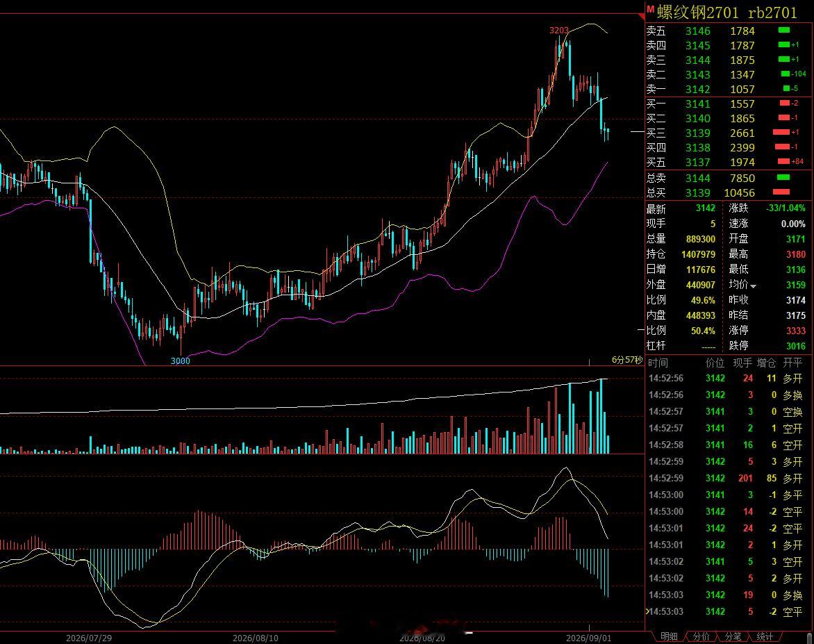Click the 持仓 value 1407979

[698, 254]
